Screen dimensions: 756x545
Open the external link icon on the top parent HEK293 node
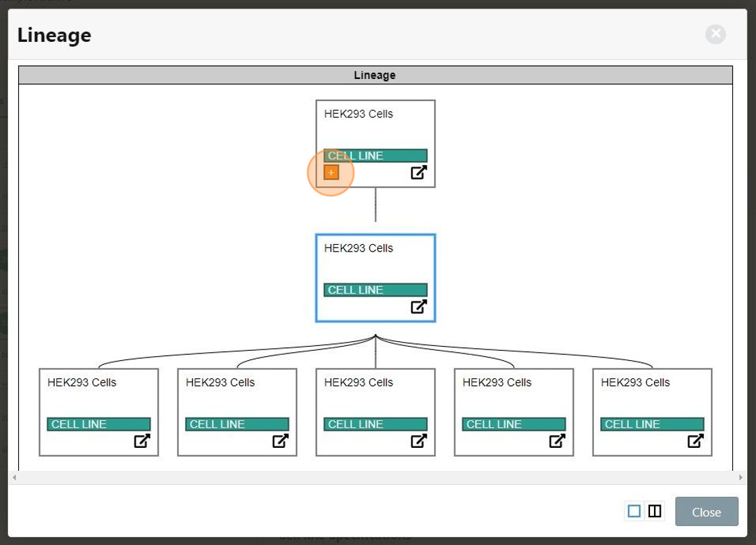418,173
